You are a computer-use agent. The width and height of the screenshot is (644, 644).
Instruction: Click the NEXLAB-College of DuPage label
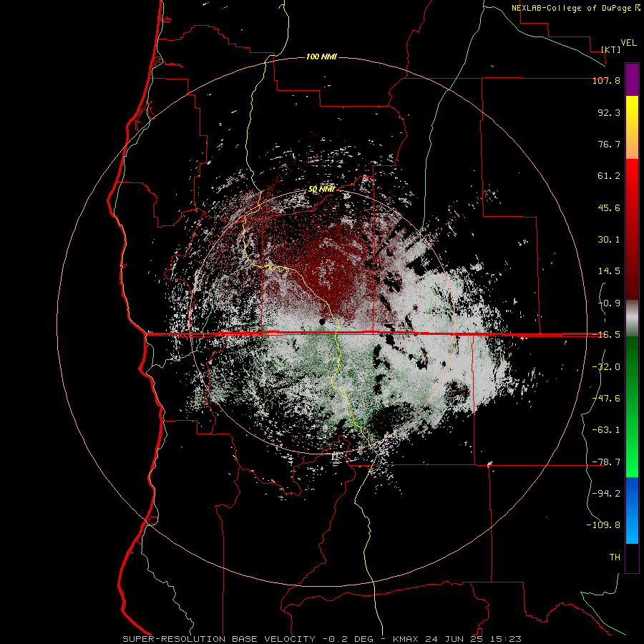pos(575,8)
